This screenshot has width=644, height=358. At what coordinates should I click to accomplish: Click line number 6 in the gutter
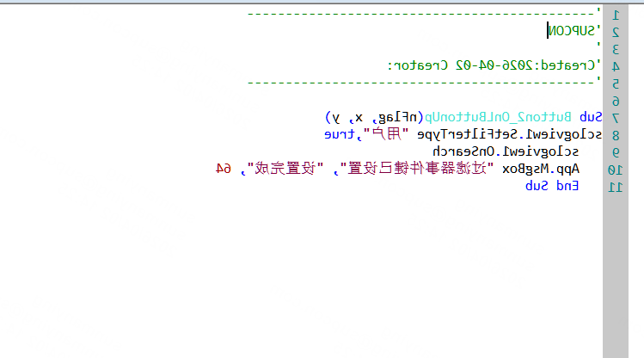coord(616,102)
